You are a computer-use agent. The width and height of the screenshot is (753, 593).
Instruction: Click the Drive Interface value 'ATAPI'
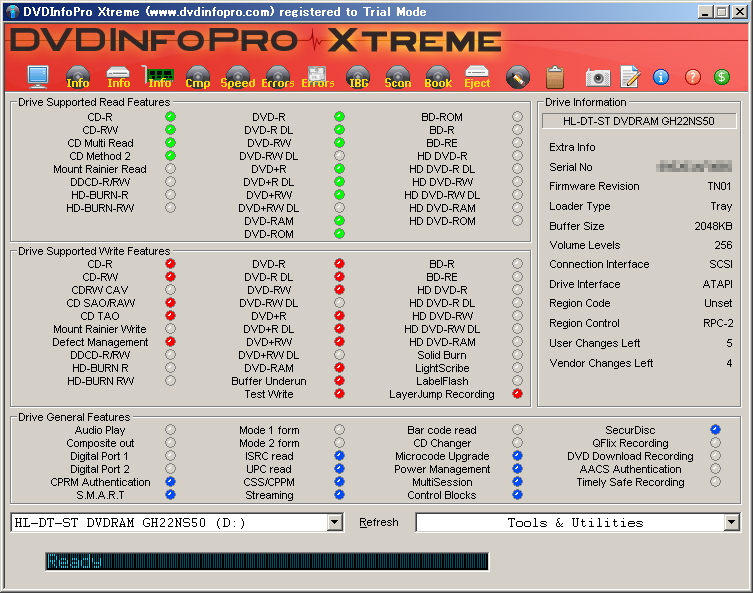(717, 284)
